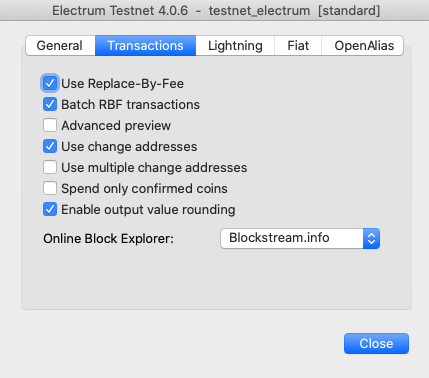Click the blue arrows of the explorer combo box

(371, 238)
